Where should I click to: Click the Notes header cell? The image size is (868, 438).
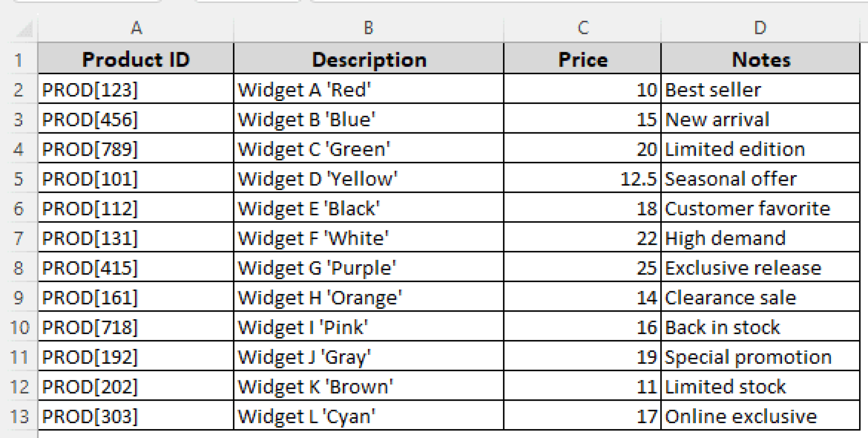(x=760, y=59)
